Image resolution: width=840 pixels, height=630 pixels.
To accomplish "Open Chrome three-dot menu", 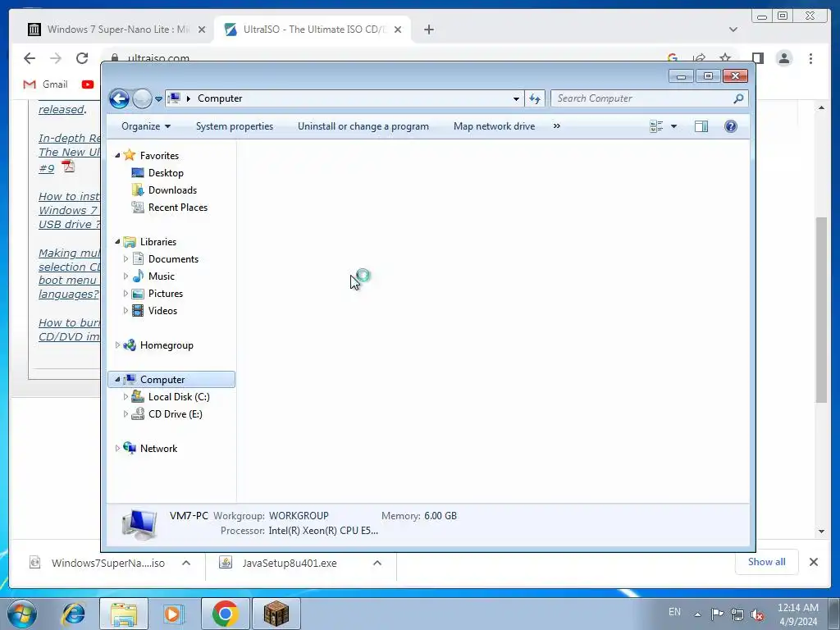I will 810,58.
